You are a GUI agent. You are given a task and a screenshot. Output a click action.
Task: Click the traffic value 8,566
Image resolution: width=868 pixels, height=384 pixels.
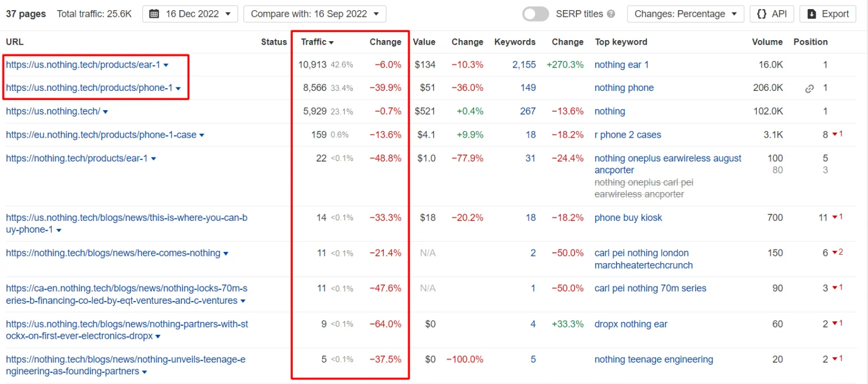point(315,88)
